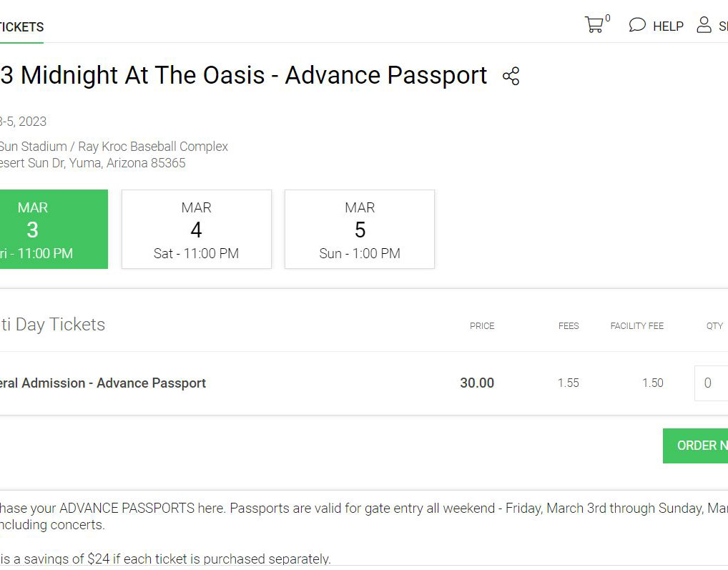This screenshot has width=728, height=570.
Task: Click the user account silhouette icon
Action: point(704,26)
